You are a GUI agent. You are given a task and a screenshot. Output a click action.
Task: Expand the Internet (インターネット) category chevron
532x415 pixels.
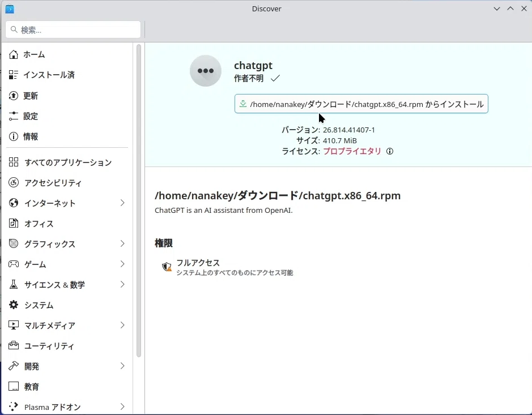click(x=122, y=203)
